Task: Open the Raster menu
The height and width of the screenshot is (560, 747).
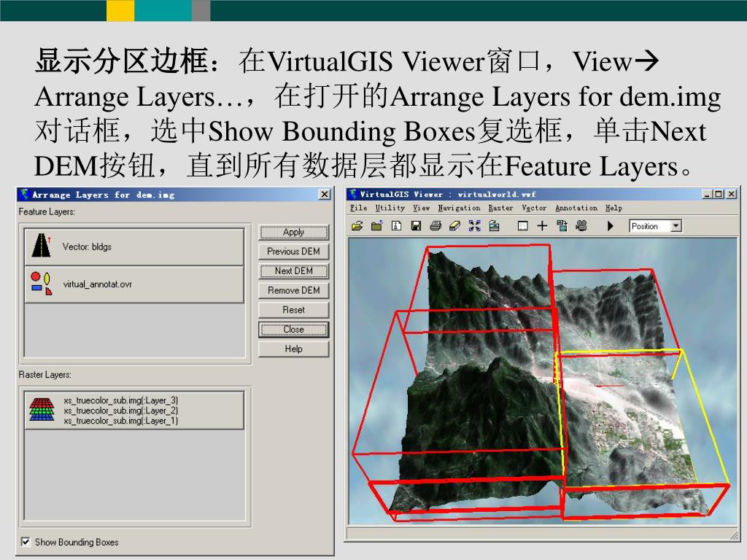Action: pyautogui.click(x=500, y=208)
